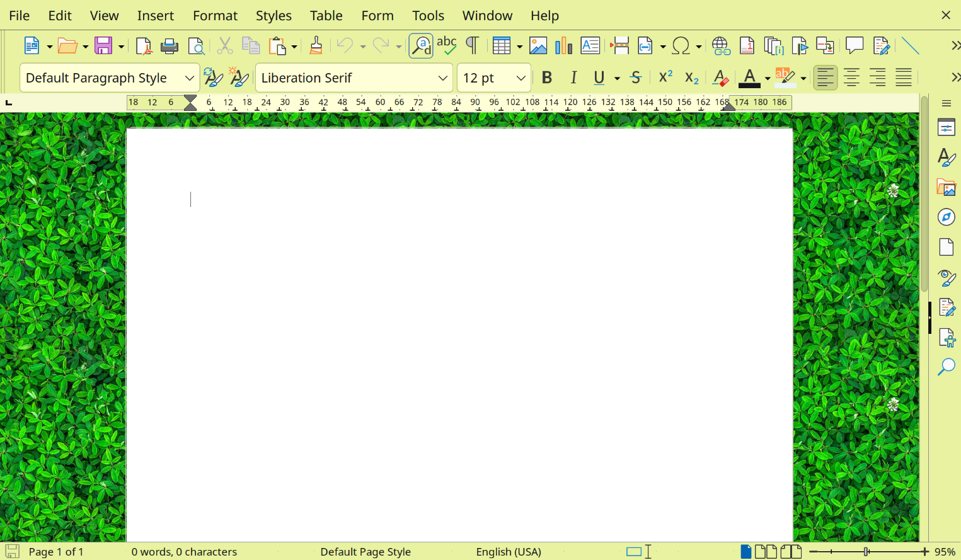Open the Gallery sidebar panel

pyautogui.click(x=946, y=188)
